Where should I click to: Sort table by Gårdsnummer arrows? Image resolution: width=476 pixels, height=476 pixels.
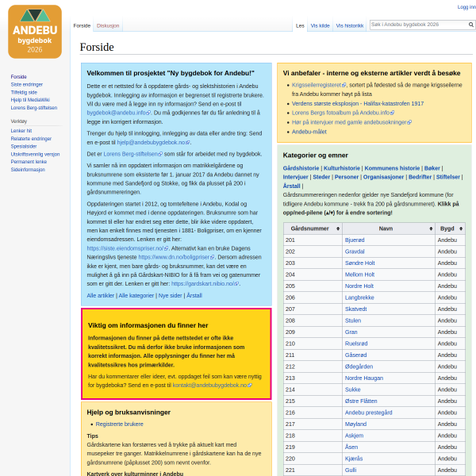coord(338,228)
